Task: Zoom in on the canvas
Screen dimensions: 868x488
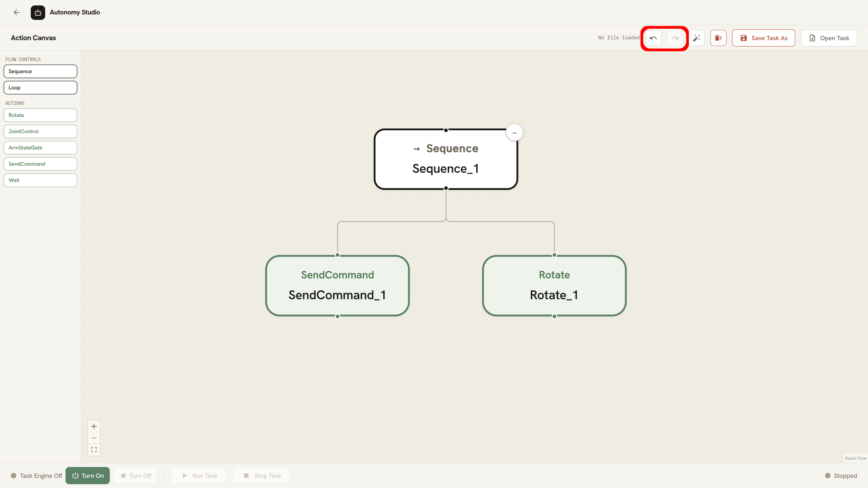Action: (94, 426)
